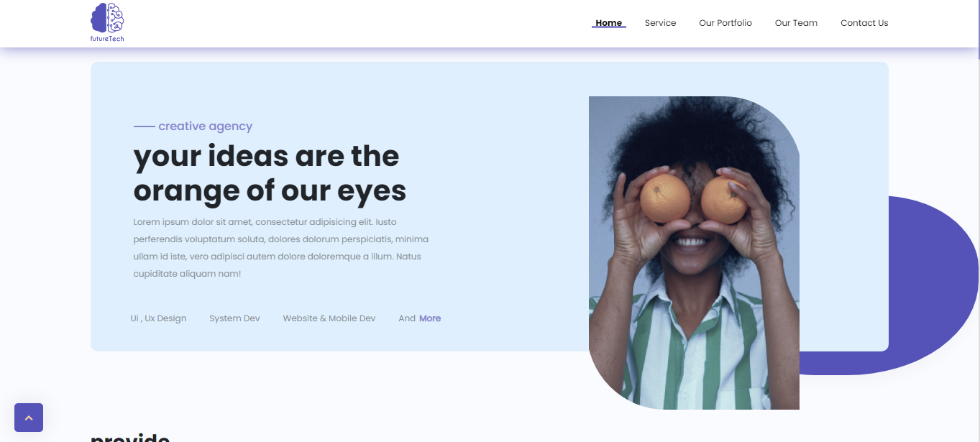
Task: Go to the Service page
Action: [660, 23]
